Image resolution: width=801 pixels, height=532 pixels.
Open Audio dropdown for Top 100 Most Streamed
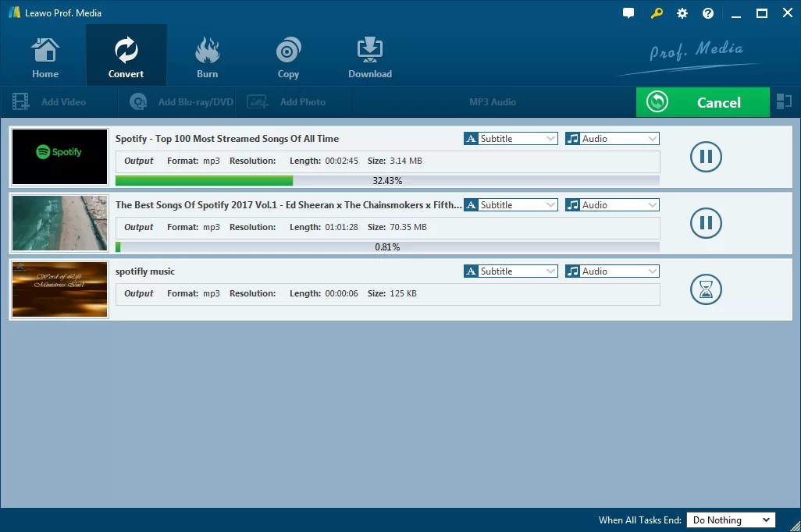(x=612, y=138)
